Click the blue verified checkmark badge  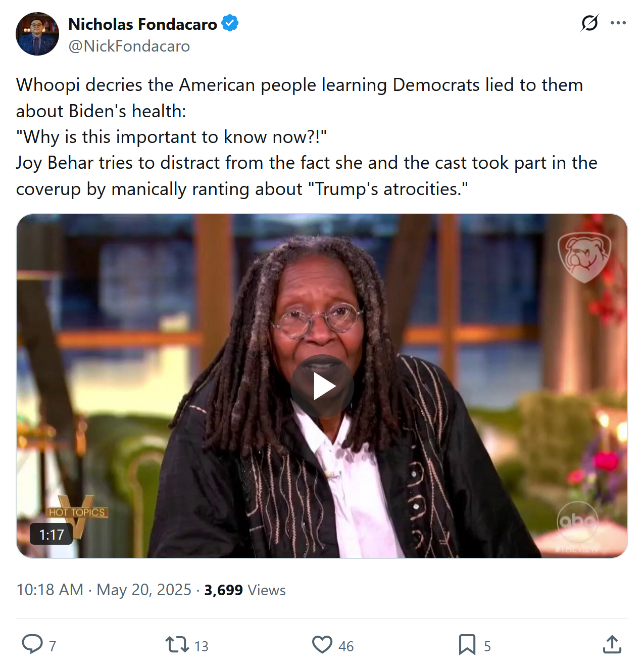230,23
